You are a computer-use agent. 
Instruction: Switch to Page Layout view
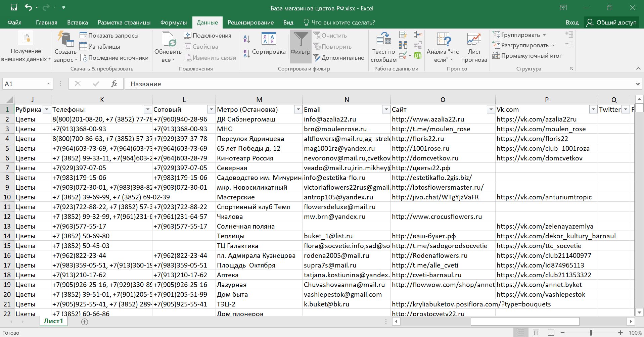[x=536, y=333]
